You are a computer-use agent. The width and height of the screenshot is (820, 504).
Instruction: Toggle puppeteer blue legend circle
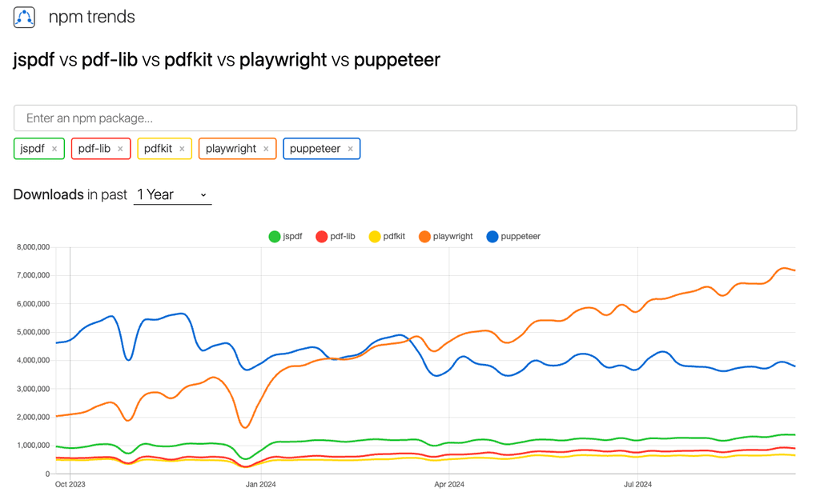(x=492, y=237)
